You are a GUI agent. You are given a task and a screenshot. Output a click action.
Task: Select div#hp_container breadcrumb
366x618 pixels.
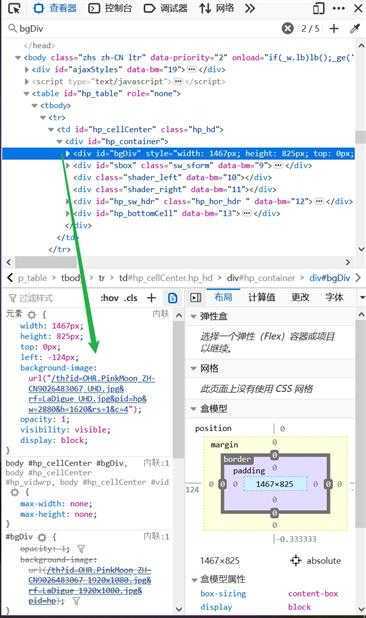(x=261, y=278)
